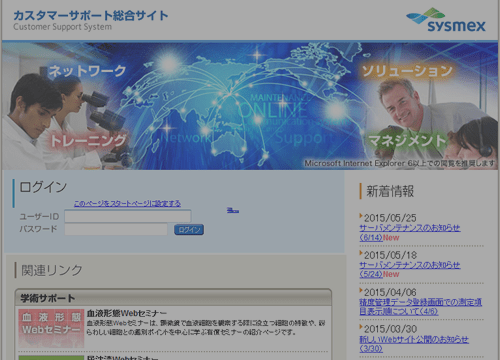
Task: Click the トレーニング banner label
Action: [x=88, y=141]
